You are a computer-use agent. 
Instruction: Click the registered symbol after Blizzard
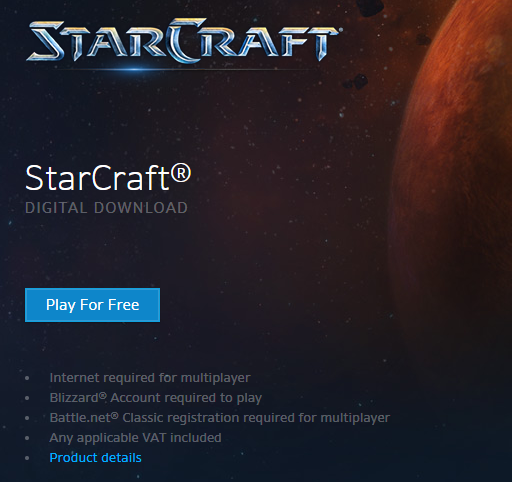[103, 396]
